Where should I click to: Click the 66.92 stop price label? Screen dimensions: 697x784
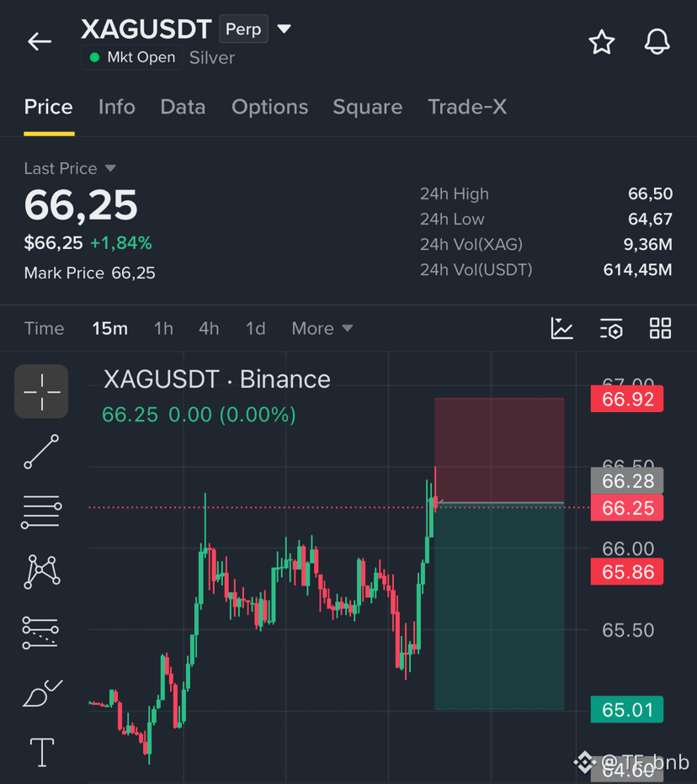[627, 399]
